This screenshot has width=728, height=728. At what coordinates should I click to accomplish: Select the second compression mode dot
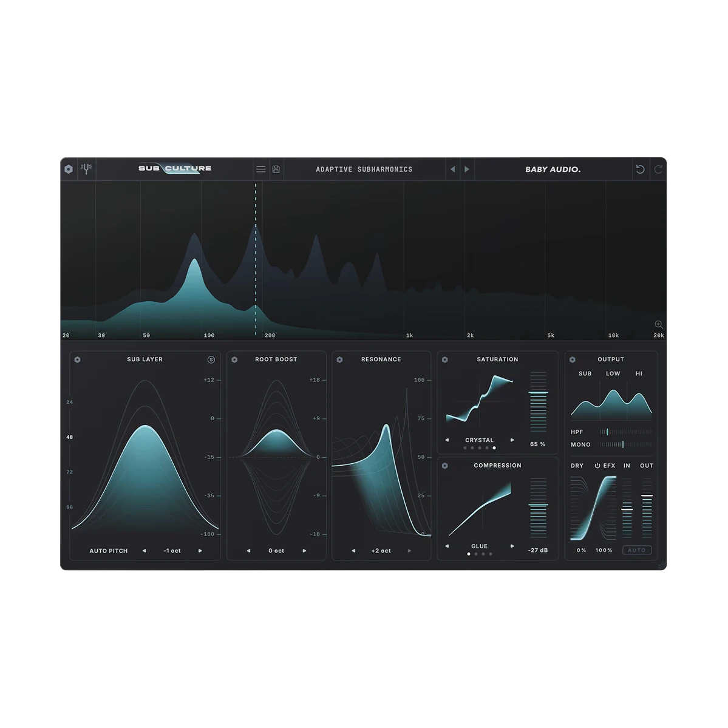[x=476, y=554]
